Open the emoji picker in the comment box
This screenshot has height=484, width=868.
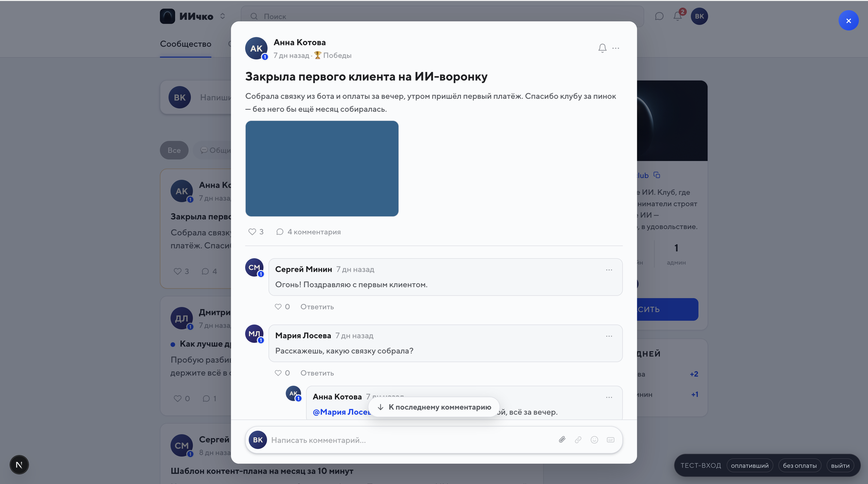[594, 440]
